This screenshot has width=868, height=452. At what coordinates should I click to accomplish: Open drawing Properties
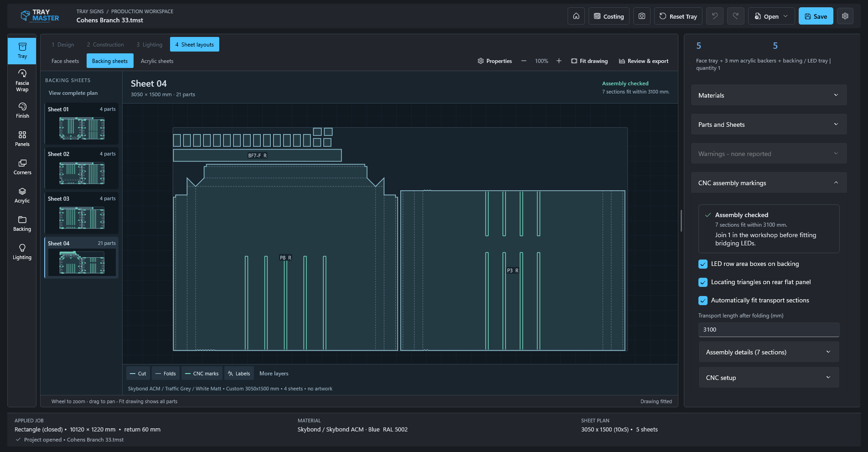pos(495,61)
